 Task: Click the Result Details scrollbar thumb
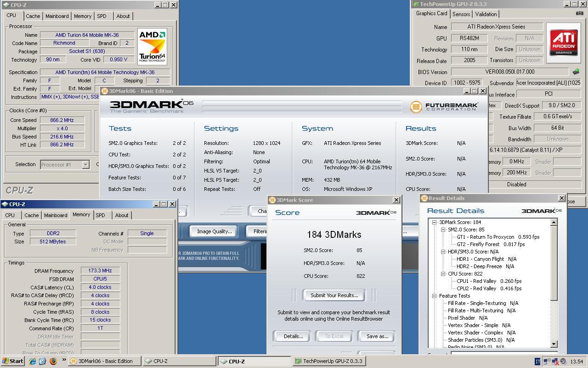[x=554, y=262]
